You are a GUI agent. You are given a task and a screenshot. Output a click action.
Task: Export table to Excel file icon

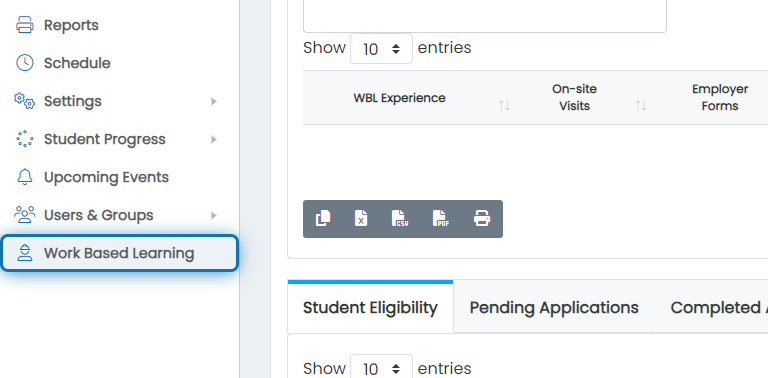coord(361,218)
